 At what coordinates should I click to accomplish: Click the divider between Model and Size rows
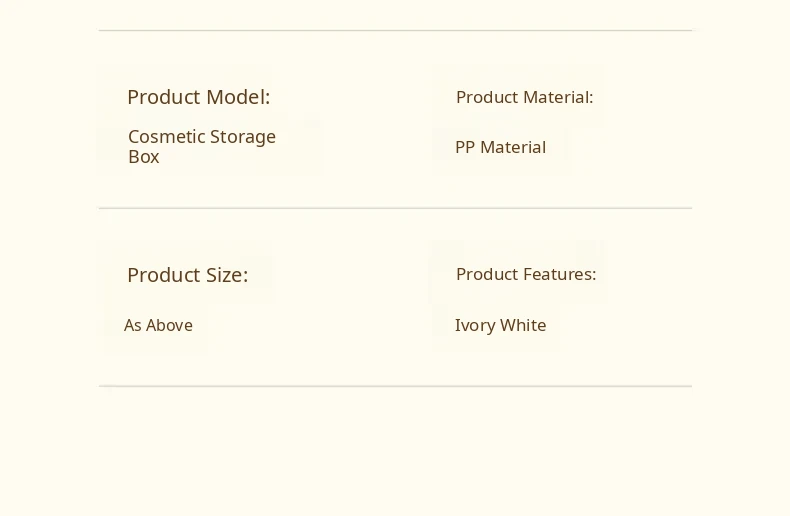click(396, 208)
